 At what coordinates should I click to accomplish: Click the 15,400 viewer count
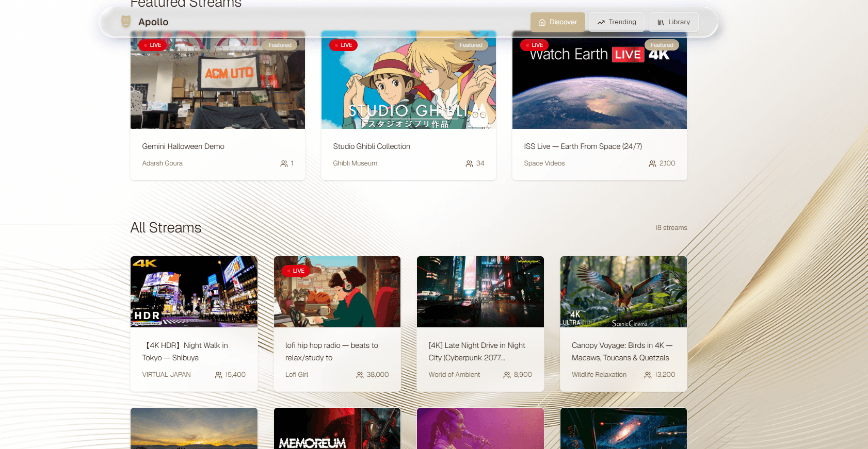235,375
